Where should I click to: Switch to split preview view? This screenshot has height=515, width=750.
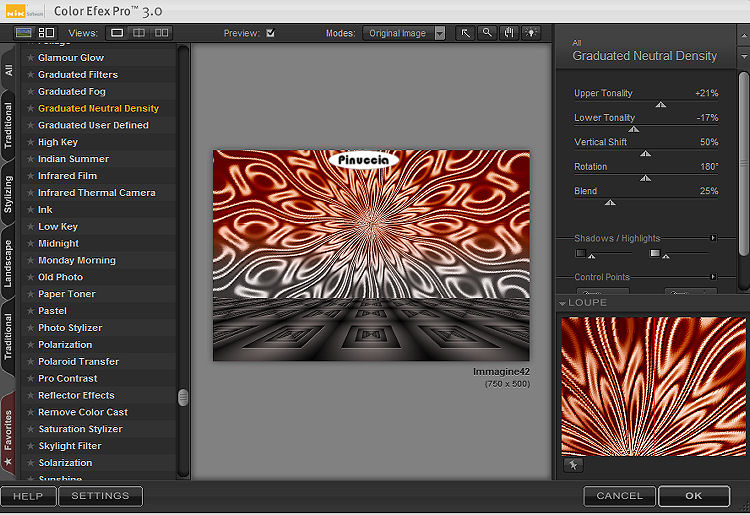pyautogui.click(x=139, y=33)
